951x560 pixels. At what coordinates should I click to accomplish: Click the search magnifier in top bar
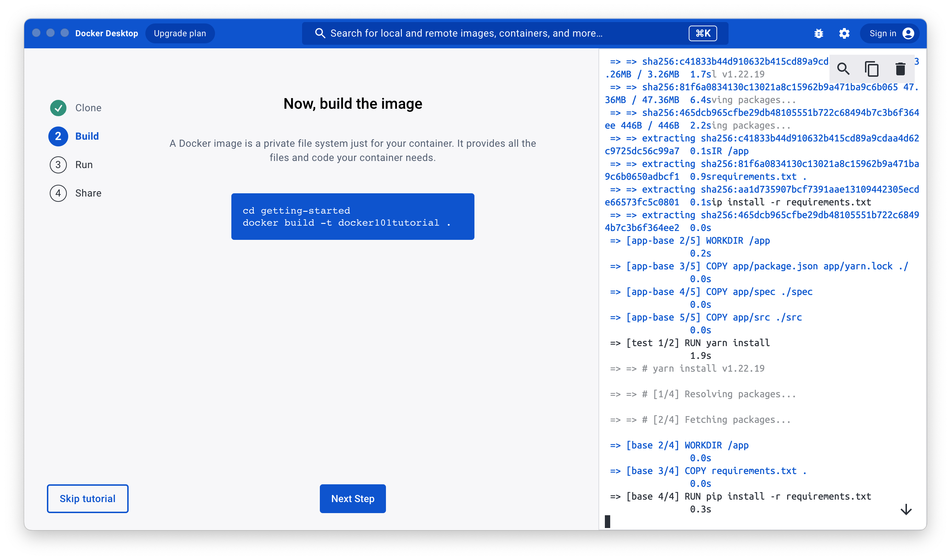pyautogui.click(x=320, y=33)
